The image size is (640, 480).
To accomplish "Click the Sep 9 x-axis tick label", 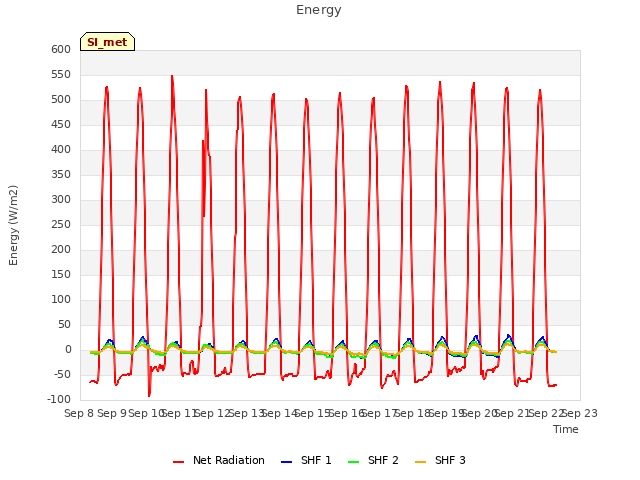I will [112, 414].
